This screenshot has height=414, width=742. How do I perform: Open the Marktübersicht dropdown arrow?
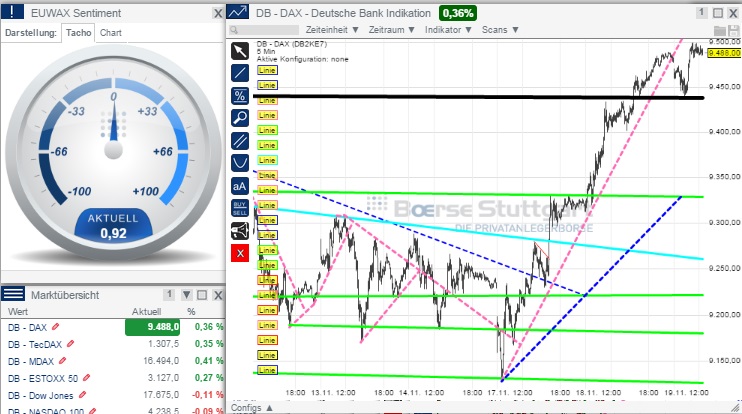(x=187, y=295)
